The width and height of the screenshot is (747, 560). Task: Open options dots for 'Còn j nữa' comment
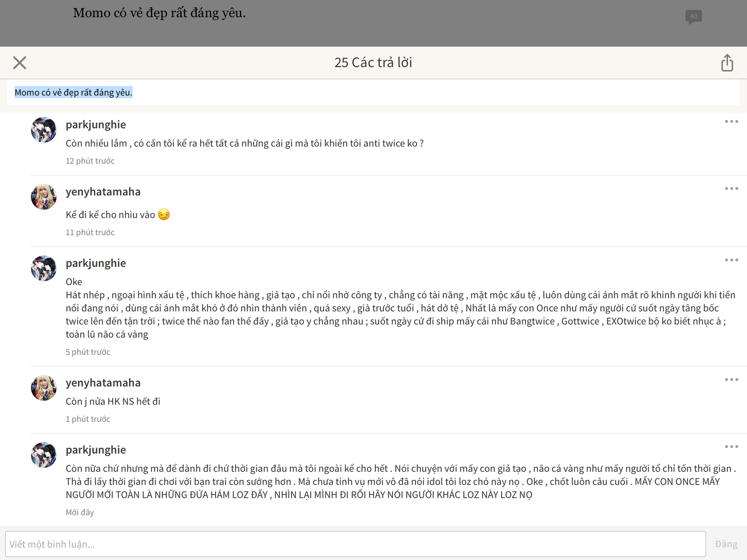tap(731, 380)
